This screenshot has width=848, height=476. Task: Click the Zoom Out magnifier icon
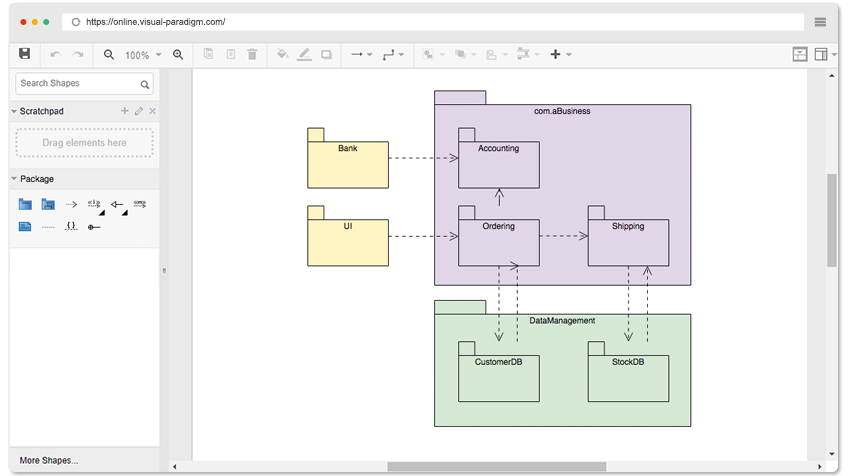pyautogui.click(x=109, y=55)
